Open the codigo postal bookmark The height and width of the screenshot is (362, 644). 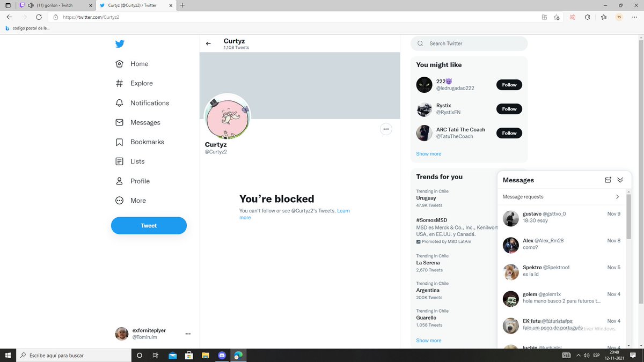click(27, 28)
